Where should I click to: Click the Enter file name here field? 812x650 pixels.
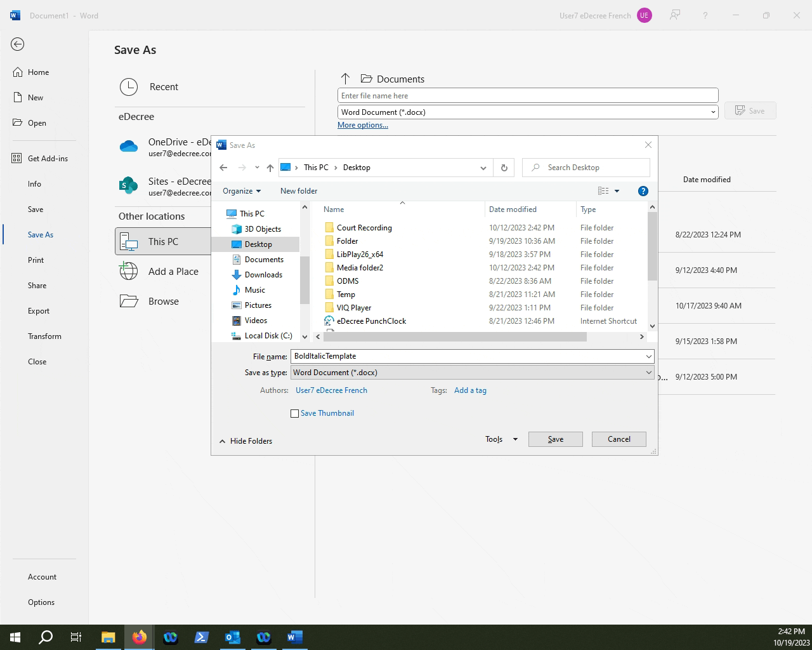pyautogui.click(x=528, y=96)
